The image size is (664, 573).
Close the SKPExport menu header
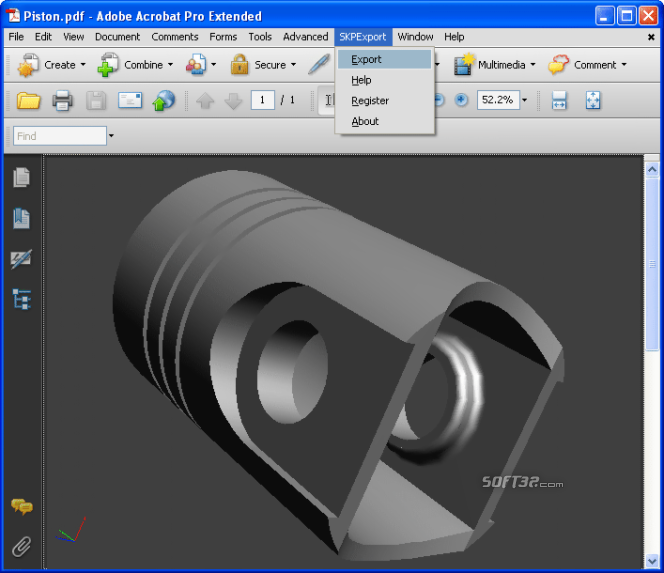pos(363,37)
